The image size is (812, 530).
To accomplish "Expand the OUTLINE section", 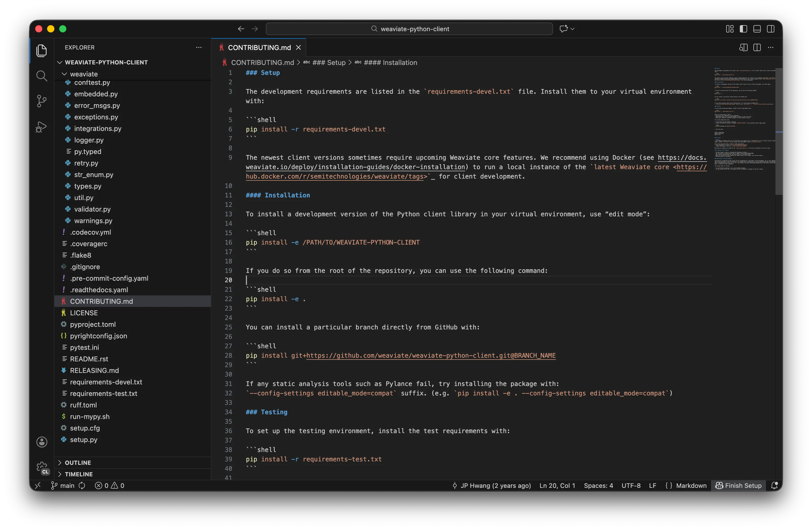I will click(78, 462).
